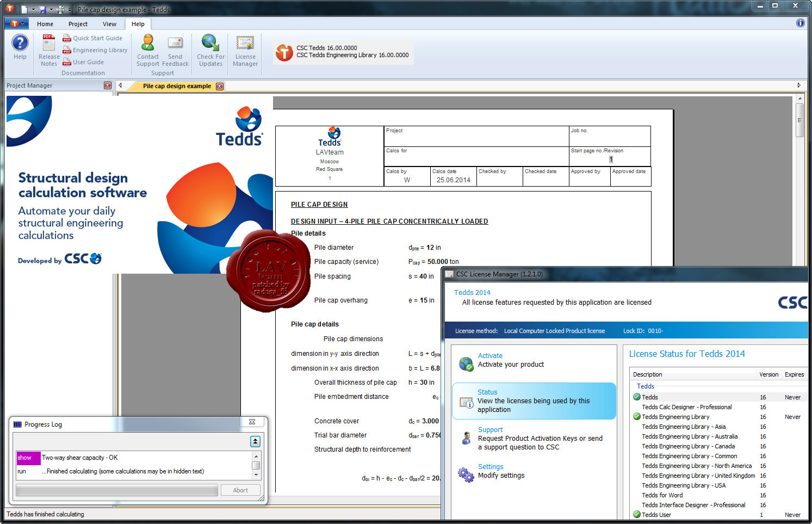This screenshot has width=812, height=524.
Task: Select the Help ribbon tab
Action: [x=138, y=24]
